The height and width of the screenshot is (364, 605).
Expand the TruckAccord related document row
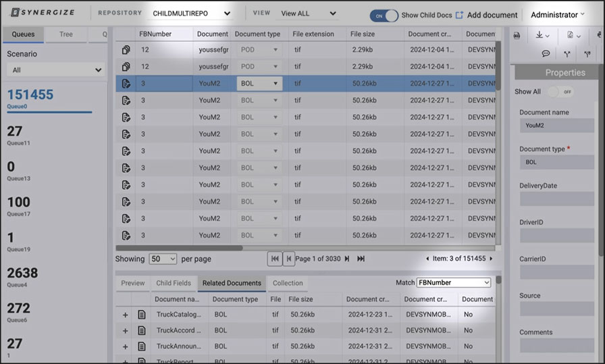pos(125,331)
